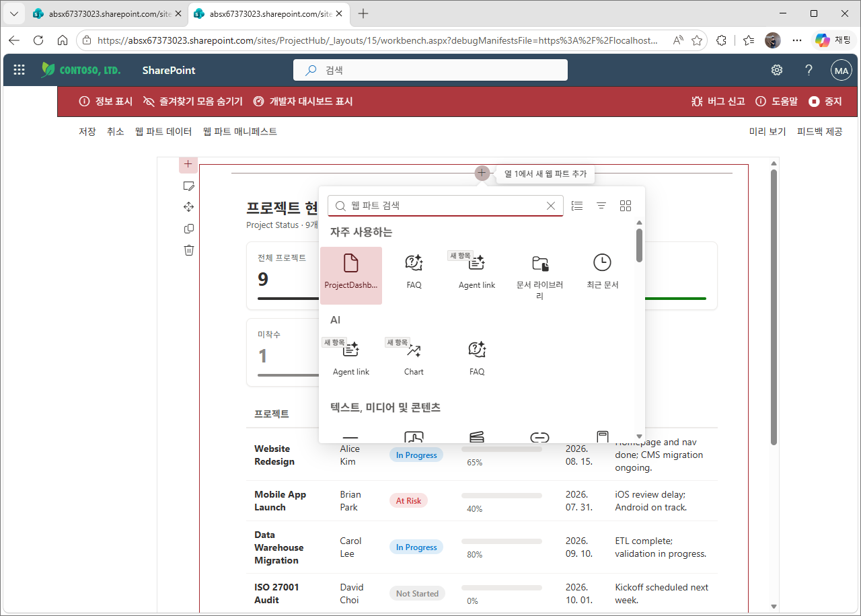Switch web part picker to grid view

coord(626,206)
